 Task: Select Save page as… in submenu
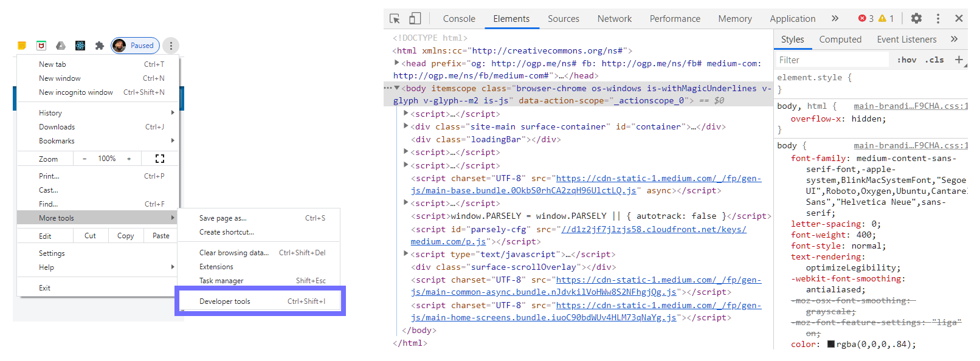click(x=259, y=218)
